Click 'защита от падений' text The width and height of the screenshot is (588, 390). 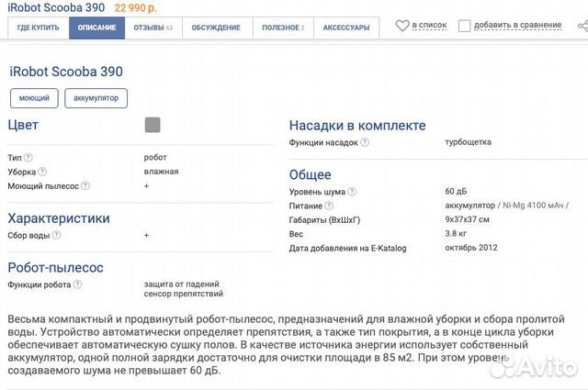[x=182, y=284]
